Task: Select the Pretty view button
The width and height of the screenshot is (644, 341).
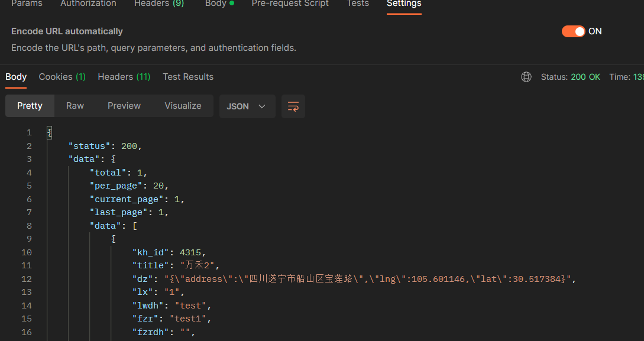Action: click(30, 106)
